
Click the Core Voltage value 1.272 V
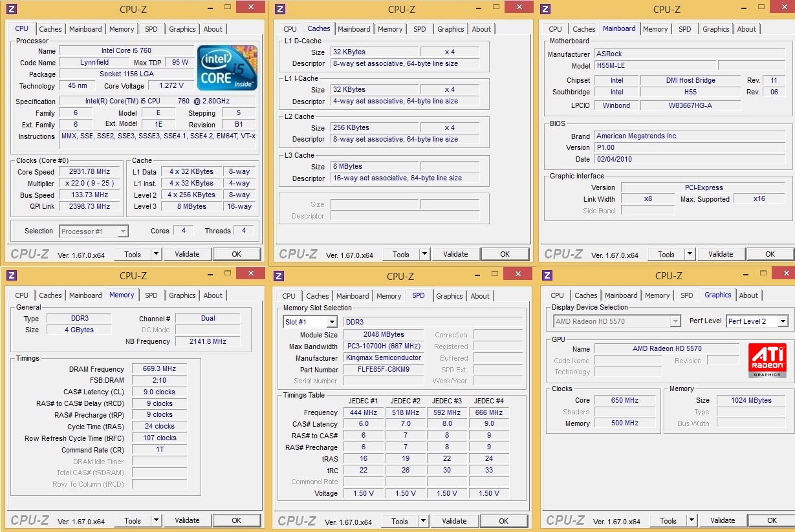click(171, 86)
